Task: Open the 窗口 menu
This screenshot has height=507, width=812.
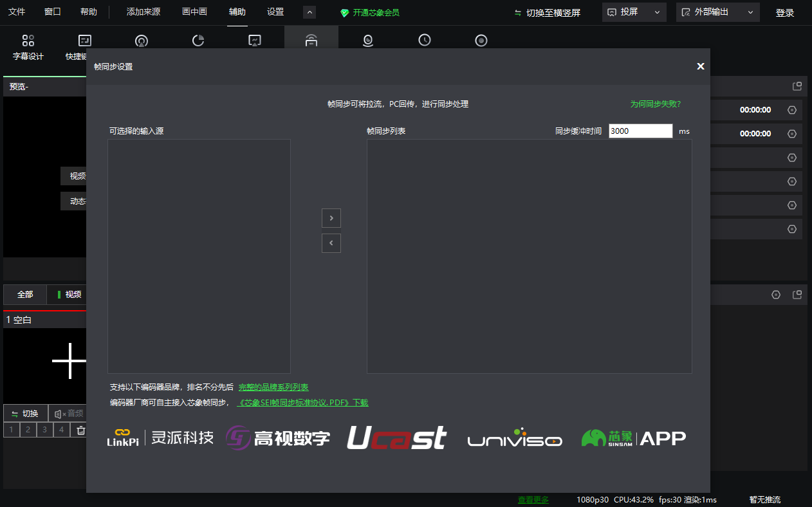Action: pyautogui.click(x=53, y=12)
